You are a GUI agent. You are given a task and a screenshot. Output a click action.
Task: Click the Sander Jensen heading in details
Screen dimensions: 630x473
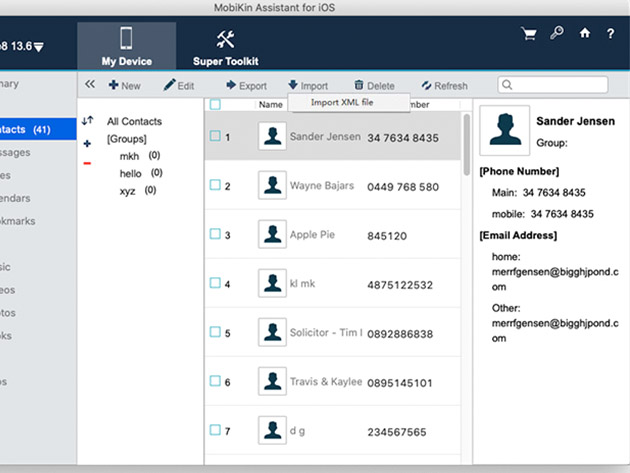click(x=575, y=121)
